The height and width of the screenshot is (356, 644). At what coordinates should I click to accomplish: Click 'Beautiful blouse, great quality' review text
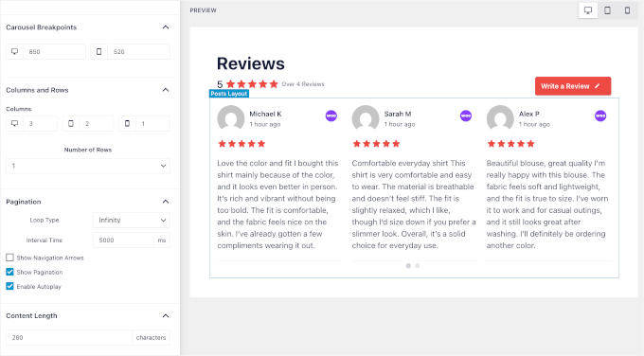[x=547, y=205]
